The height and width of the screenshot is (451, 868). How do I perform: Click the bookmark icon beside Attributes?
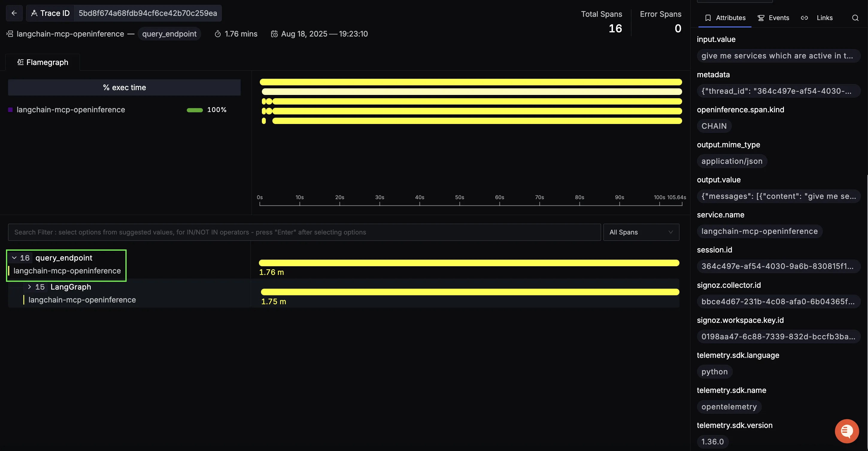click(x=708, y=18)
